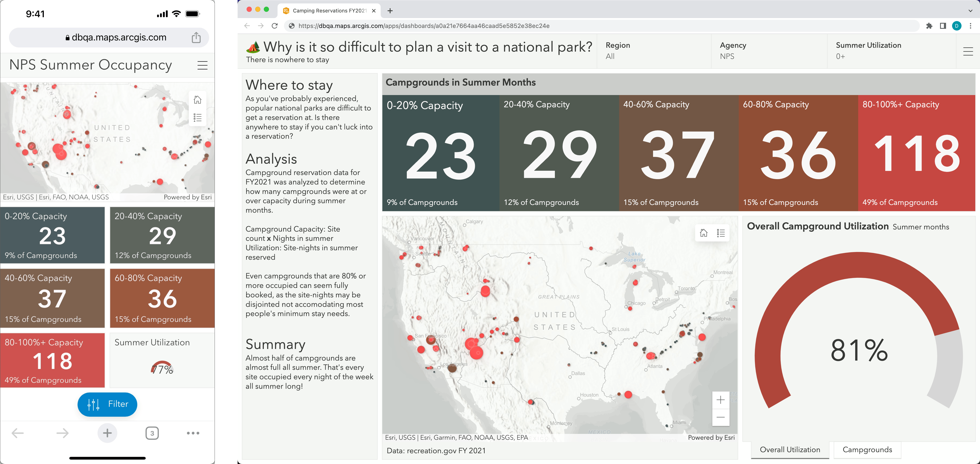
Task: Click the tent icon beside the dashboard title
Action: click(253, 47)
